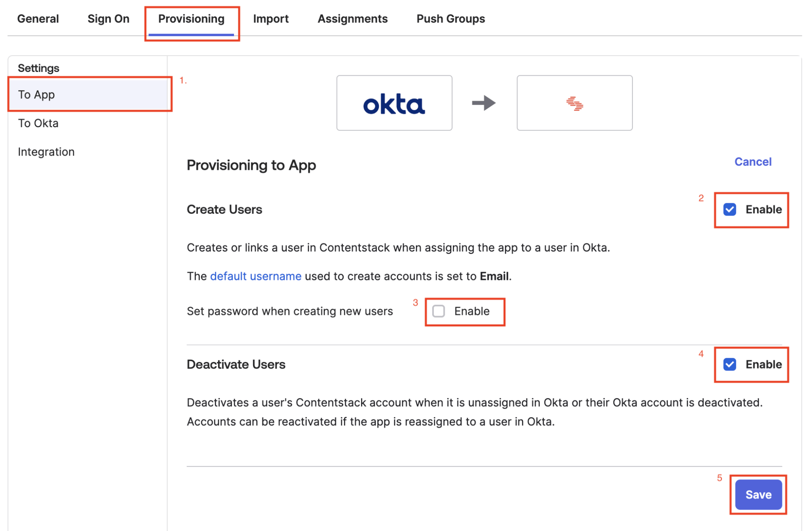Click the arrow between Okta and Contentstack
Viewport: 812px width, 531px height.
point(484,103)
